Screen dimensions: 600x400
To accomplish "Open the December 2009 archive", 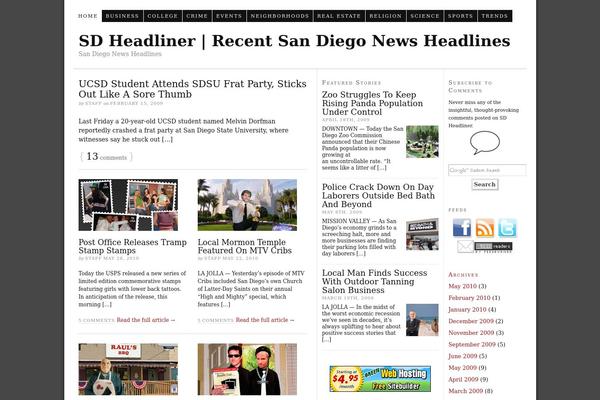I will tap(471, 321).
